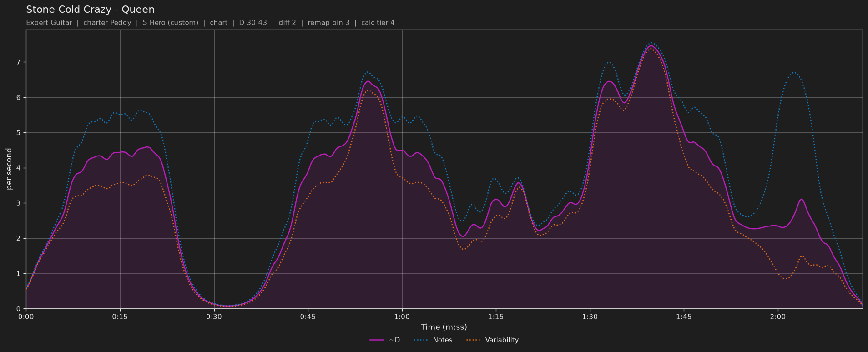Select the "Variability" legend label
The height and width of the screenshot is (352, 868).
click(502, 340)
